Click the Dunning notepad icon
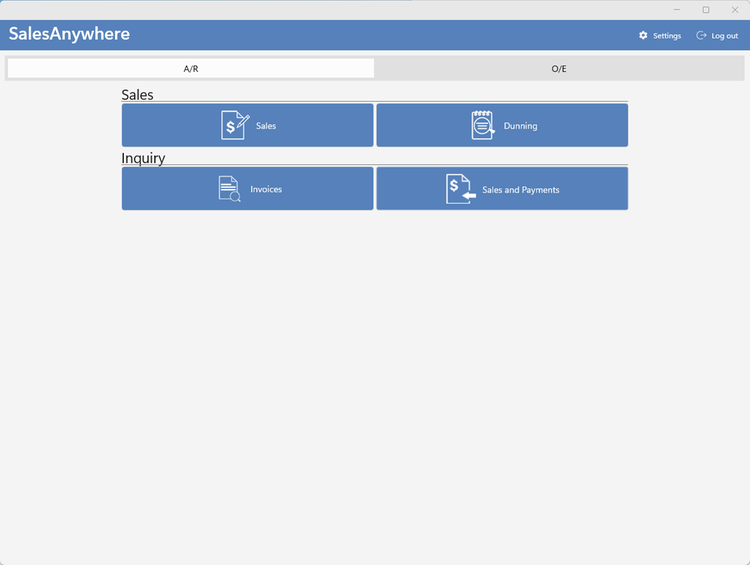Image resolution: width=750 pixels, height=565 pixels. [483, 125]
